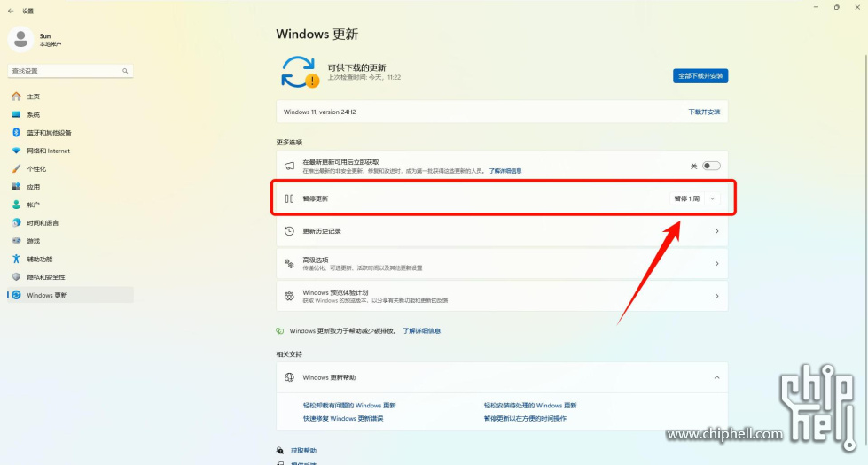Click the 可供下载的更新 status heading
This screenshot has width=868, height=465.
(x=356, y=67)
